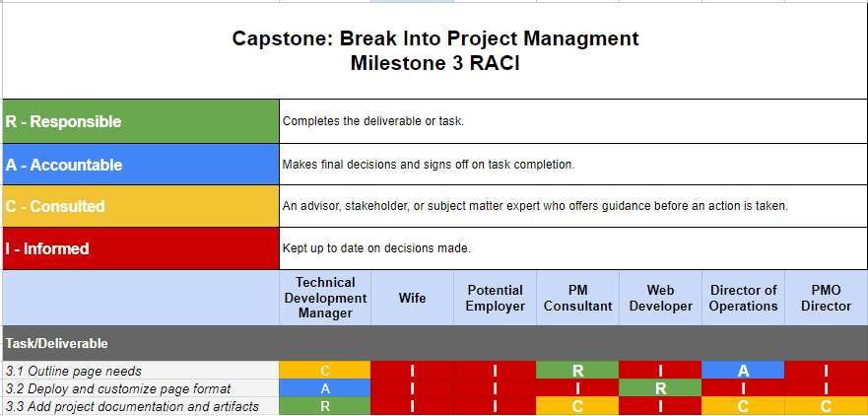Click the PMO Director column header
868x416 pixels.
[x=826, y=298]
